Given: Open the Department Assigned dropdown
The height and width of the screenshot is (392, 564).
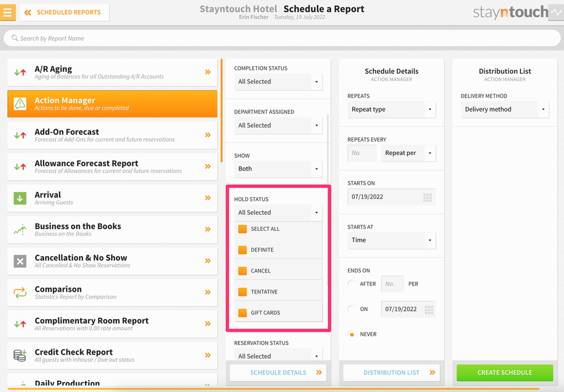Looking at the screenshot, I should [278, 126].
